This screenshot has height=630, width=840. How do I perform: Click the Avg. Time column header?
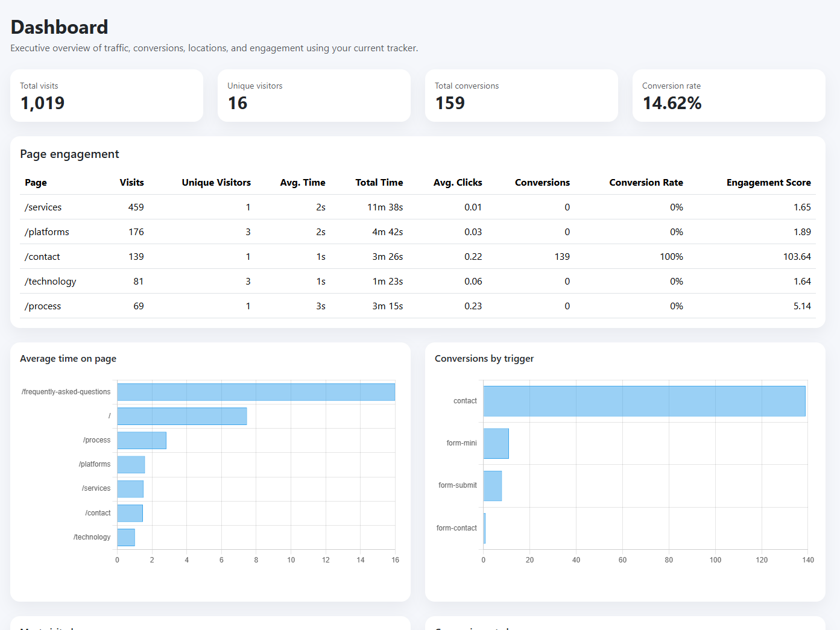pos(302,182)
